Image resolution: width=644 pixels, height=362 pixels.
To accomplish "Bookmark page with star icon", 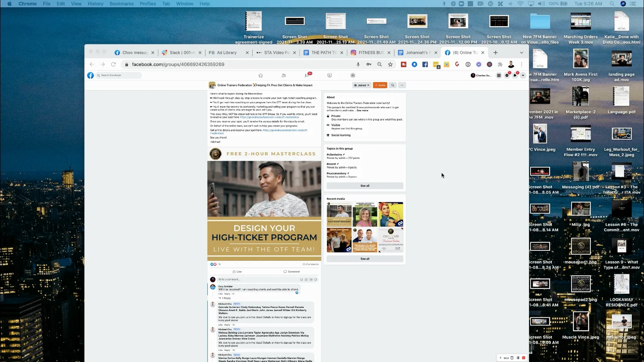I will (390, 64).
